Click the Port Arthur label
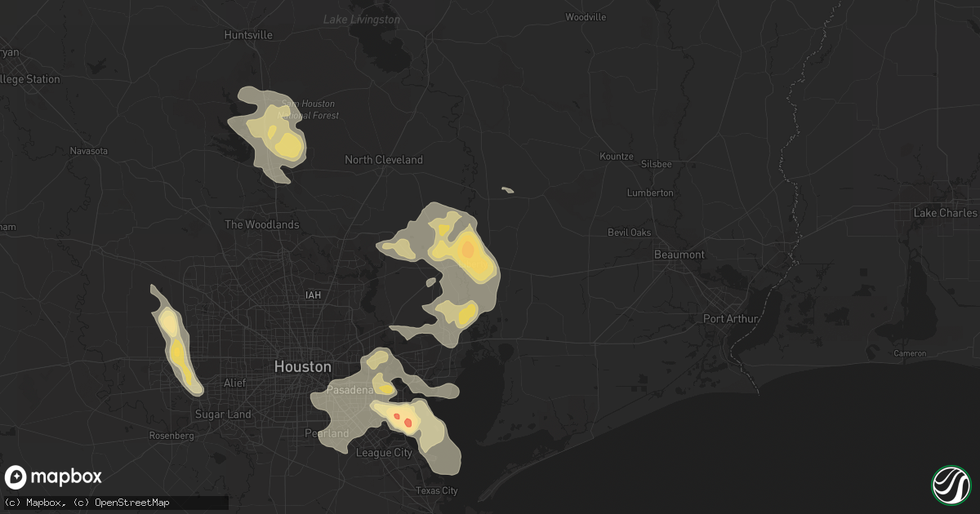 [x=731, y=319]
